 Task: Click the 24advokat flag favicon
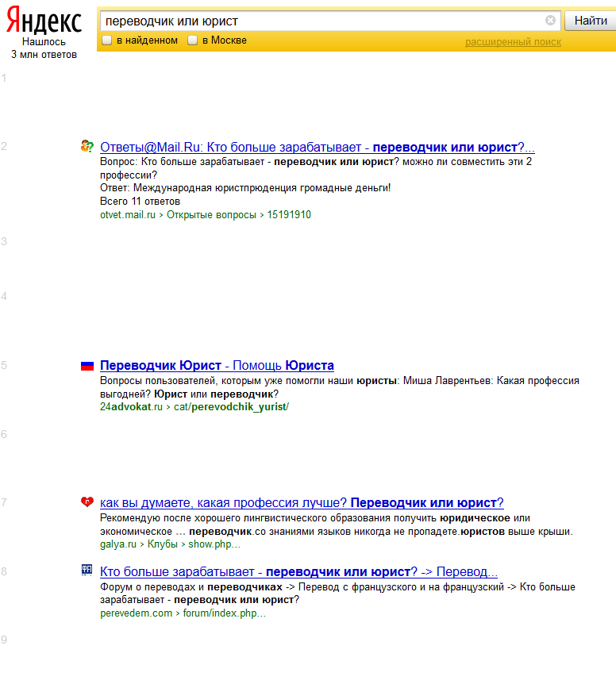tap(87, 366)
